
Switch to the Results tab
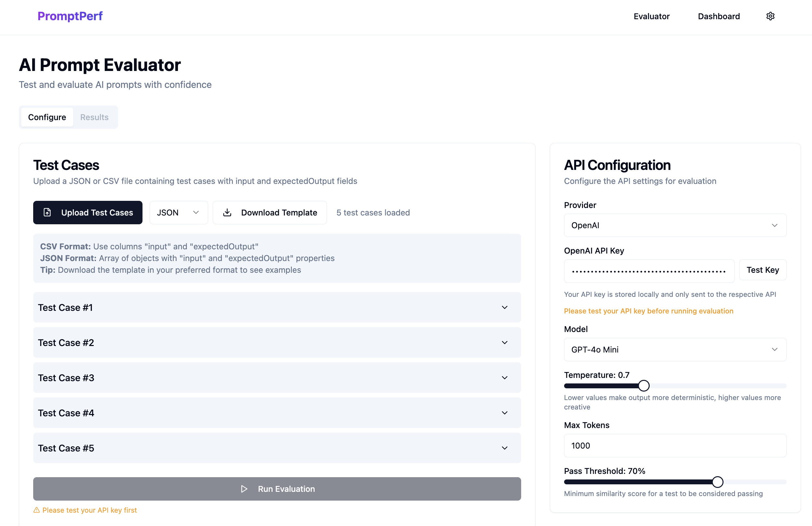tap(94, 117)
